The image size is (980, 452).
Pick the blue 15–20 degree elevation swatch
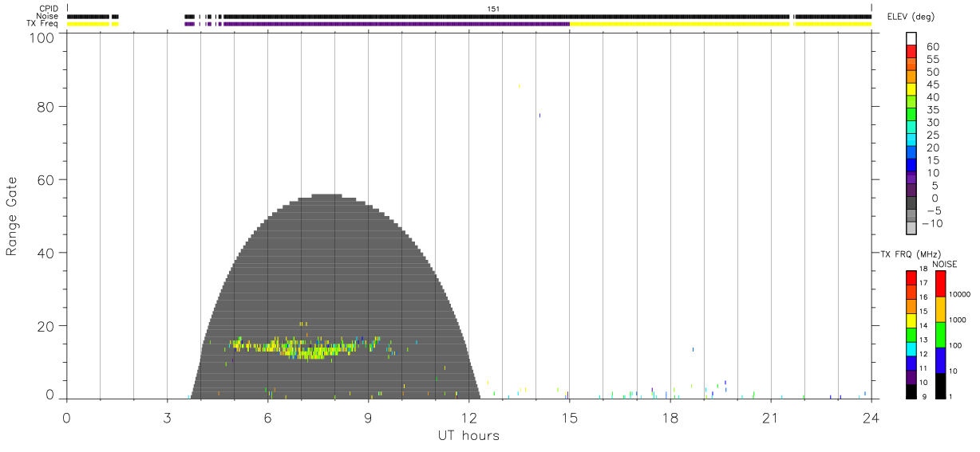pyautogui.click(x=911, y=153)
